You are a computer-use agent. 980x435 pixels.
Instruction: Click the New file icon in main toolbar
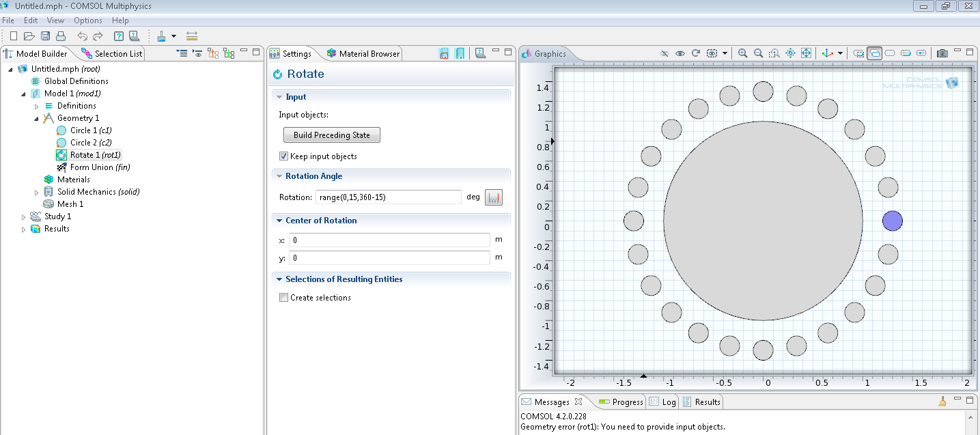(14, 36)
